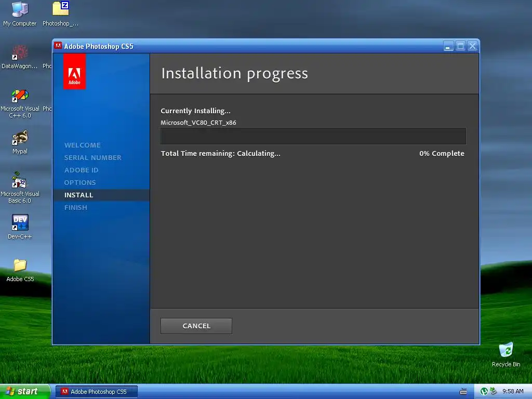Minimize the Adobe Photoshop CS5 installer
The height and width of the screenshot is (399, 532).
(x=448, y=46)
